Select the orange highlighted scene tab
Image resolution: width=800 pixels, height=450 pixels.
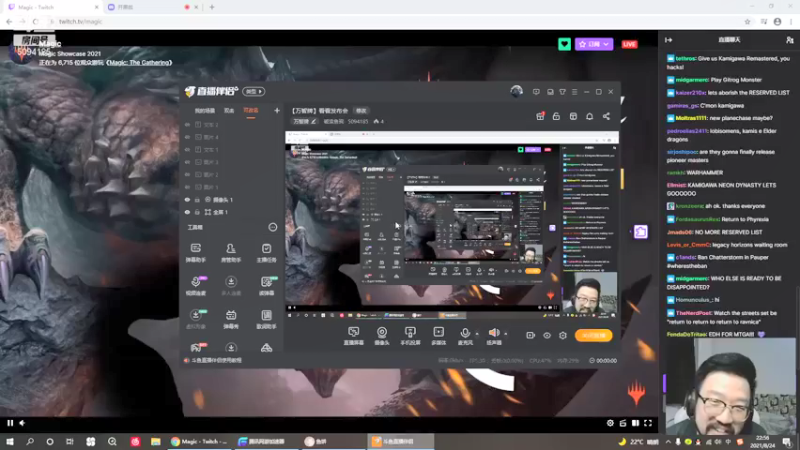coord(251,111)
